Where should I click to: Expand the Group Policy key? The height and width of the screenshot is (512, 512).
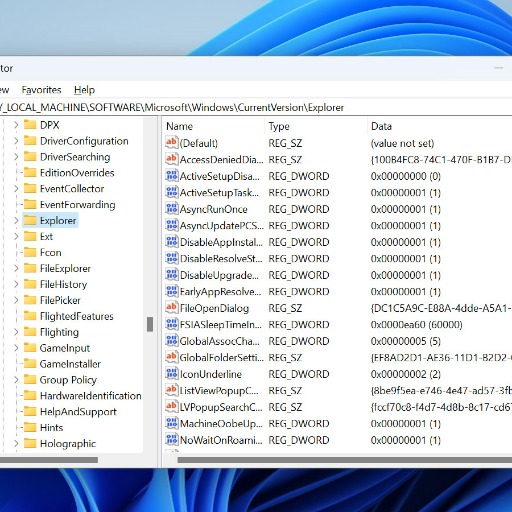pyautogui.click(x=16, y=380)
